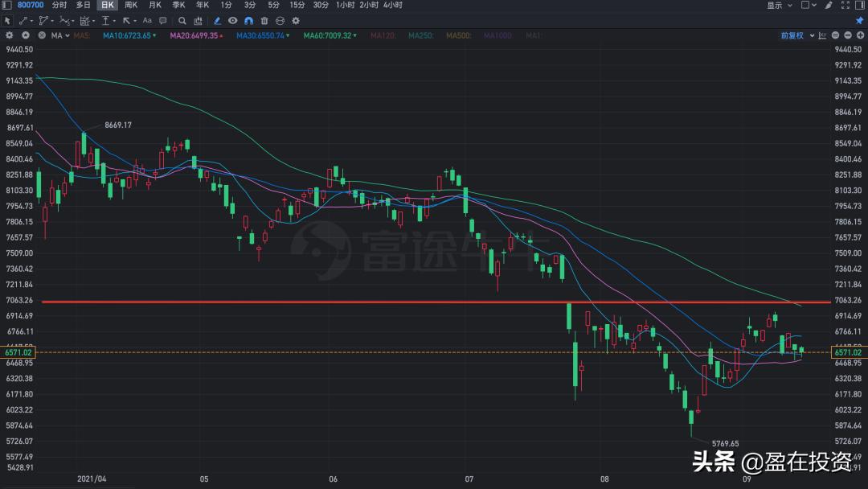Zoom in using the plus button
The height and width of the screenshot is (489, 868).
(x=860, y=35)
